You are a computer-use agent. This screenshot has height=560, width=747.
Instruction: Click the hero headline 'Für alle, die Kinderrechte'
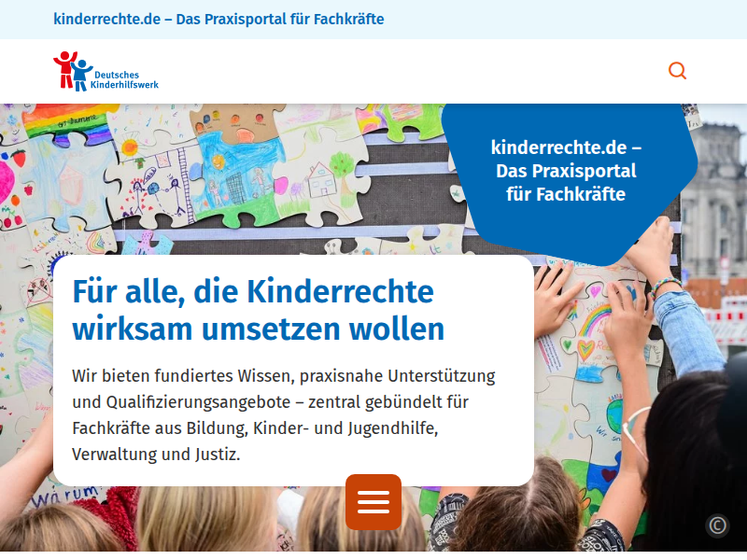tap(252, 291)
